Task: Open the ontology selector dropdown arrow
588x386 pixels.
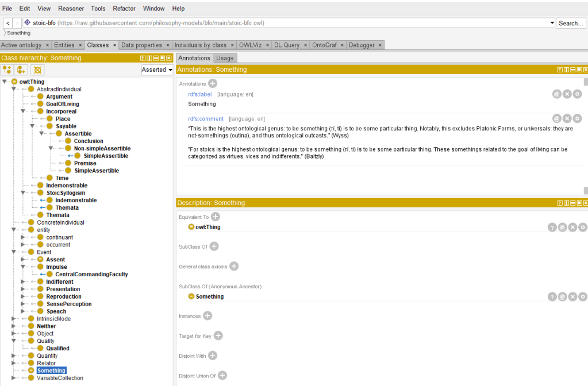Action: click(552, 23)
